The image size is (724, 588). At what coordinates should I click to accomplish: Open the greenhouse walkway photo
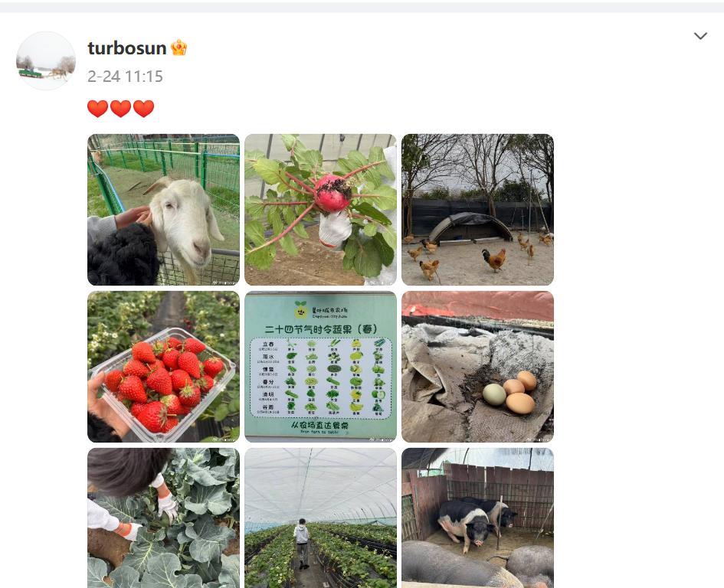[x=320, y=518]
